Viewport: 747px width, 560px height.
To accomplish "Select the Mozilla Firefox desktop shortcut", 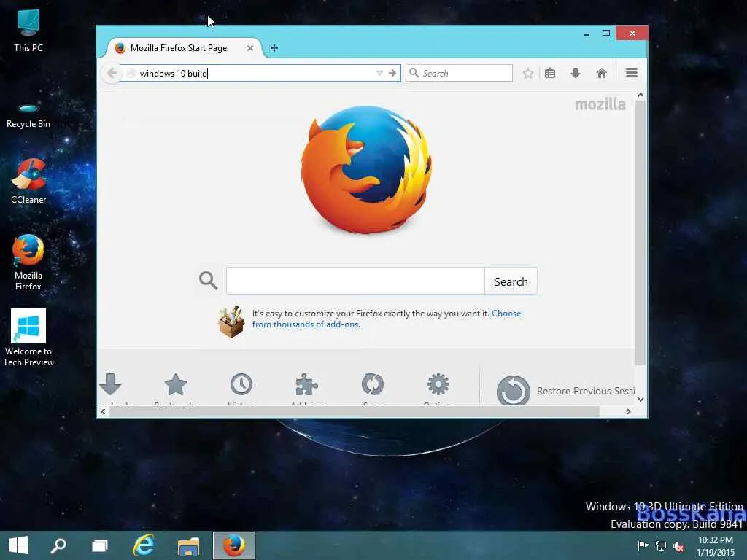I will point(28,262).
